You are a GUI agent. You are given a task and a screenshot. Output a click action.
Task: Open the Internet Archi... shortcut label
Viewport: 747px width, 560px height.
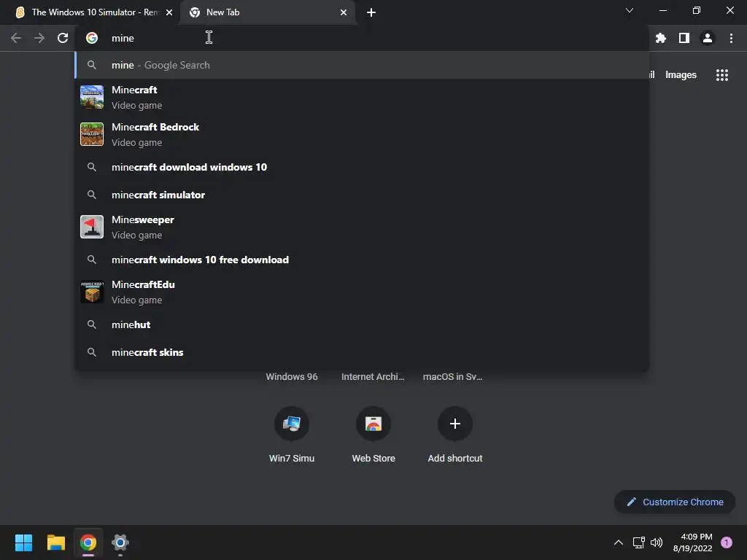coord(373,377)
